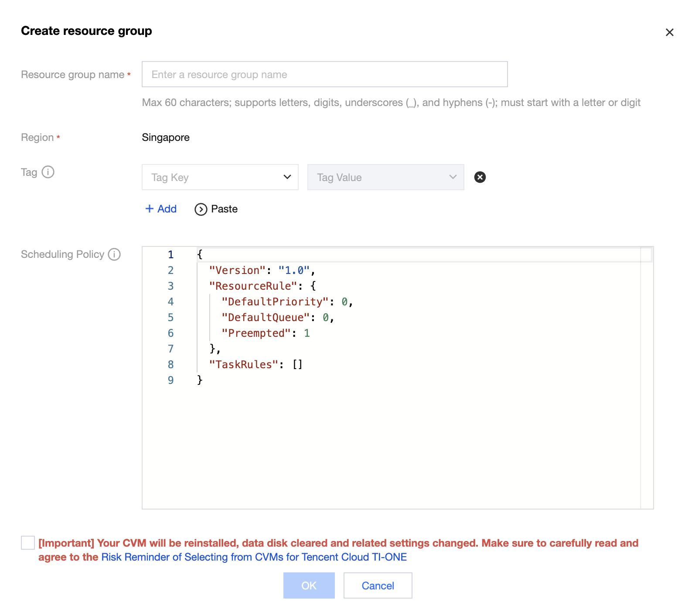Click the OK button
This screenshot has height=616, width=695.
(x=309, y=585)
